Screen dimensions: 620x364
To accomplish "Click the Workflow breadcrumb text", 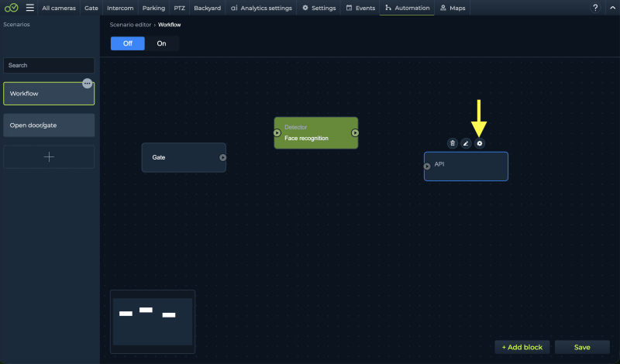I will (169, 25).
